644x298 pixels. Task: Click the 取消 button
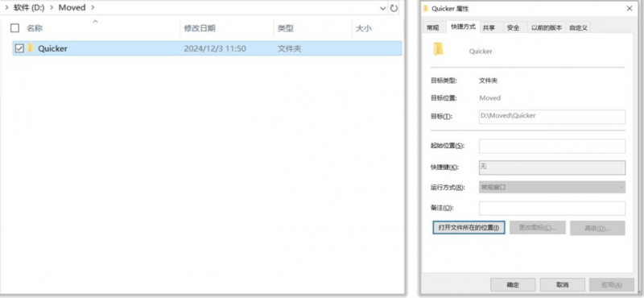pos(562,285)
